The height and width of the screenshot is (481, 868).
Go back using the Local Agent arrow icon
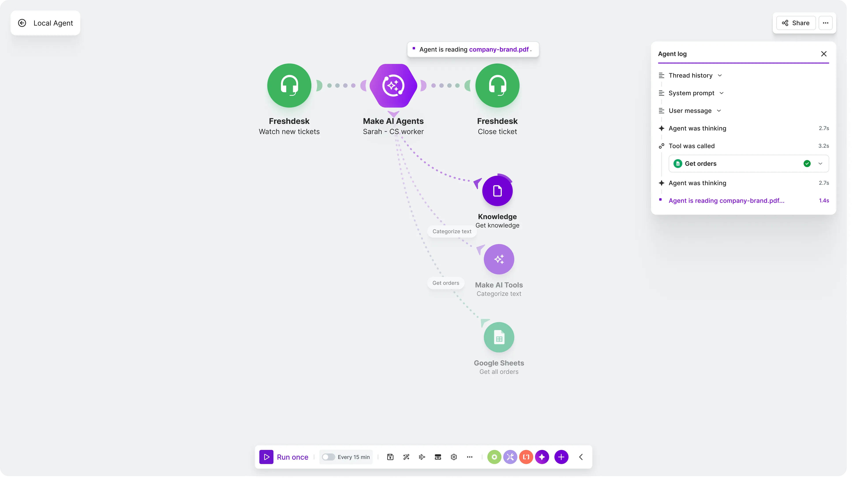point(22,23)
